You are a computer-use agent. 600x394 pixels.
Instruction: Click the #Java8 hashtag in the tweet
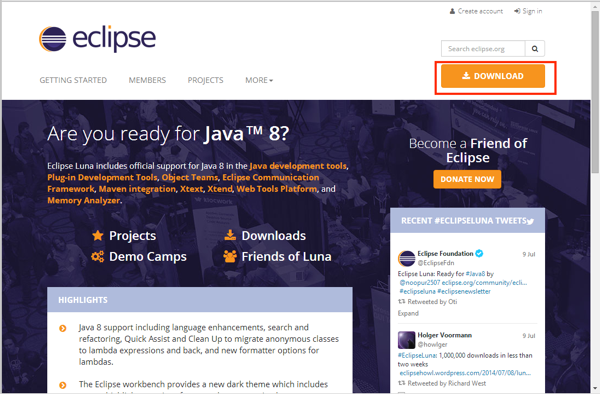(x=475, y=274)
